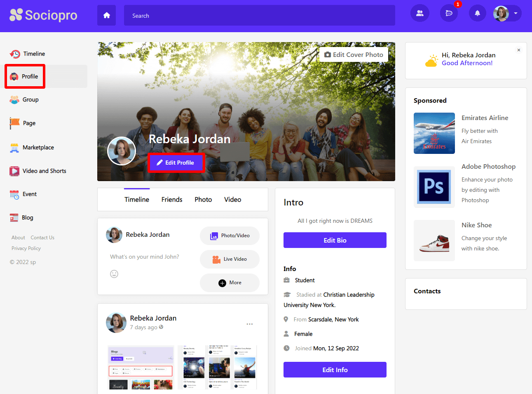Image resolution: width=532 pixels, height=394 pixels.
Task: Switch to the Photo tab
Action: [203, 200]
